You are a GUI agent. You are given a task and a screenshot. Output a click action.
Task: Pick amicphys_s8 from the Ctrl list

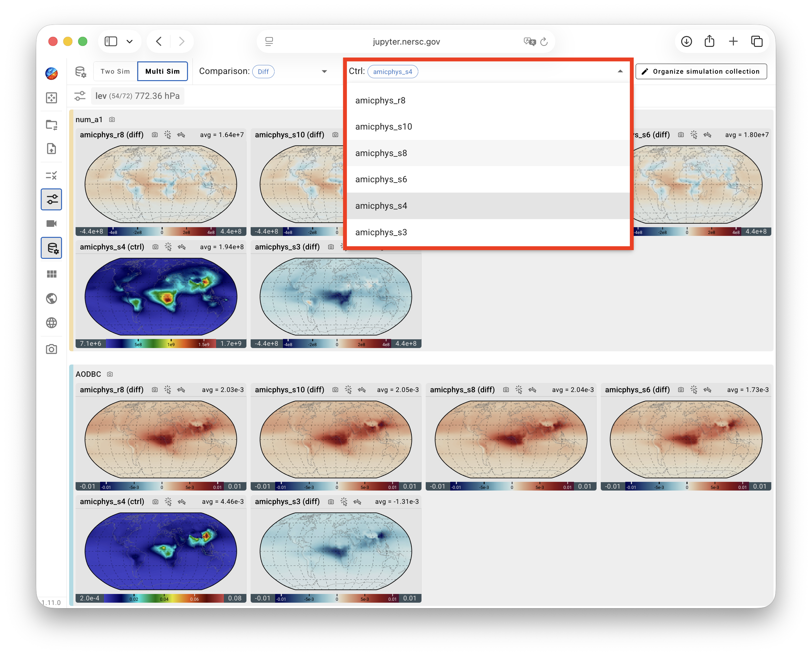[488, 153]
